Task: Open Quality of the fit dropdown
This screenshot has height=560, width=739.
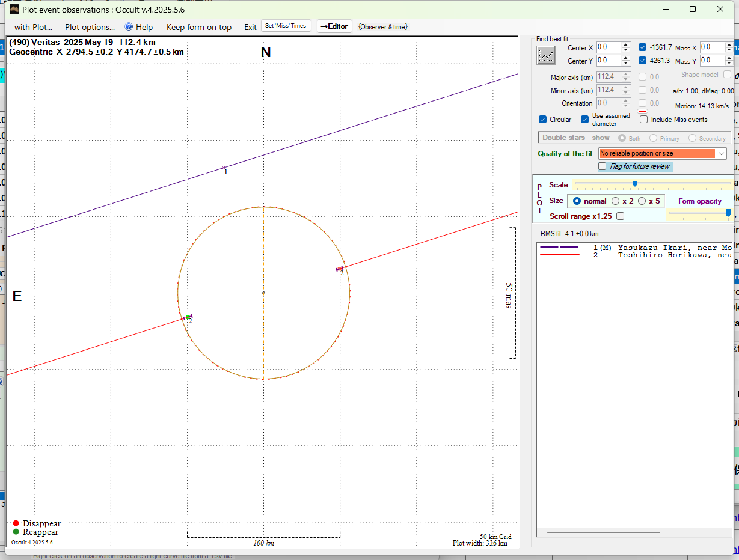Action: [x=722, y=154]
